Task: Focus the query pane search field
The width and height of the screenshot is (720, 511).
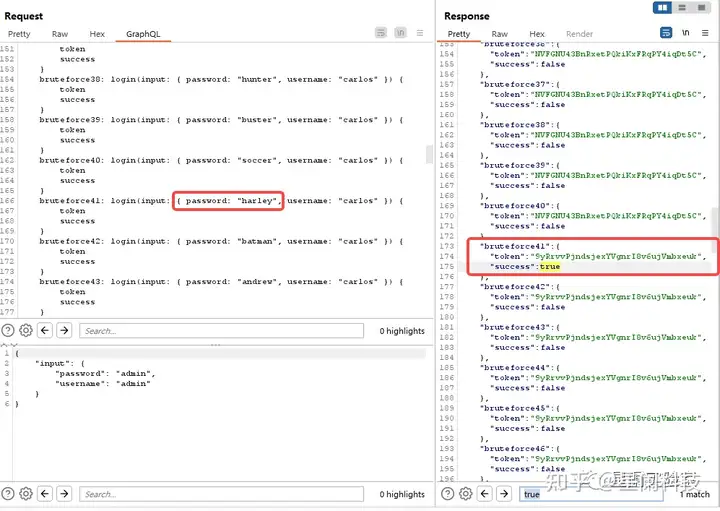Action: pos(221,331)
